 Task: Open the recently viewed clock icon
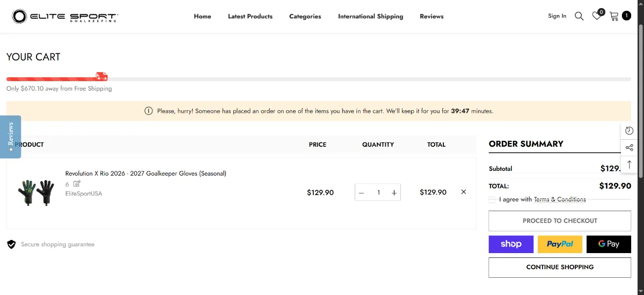tap(630, 131)
